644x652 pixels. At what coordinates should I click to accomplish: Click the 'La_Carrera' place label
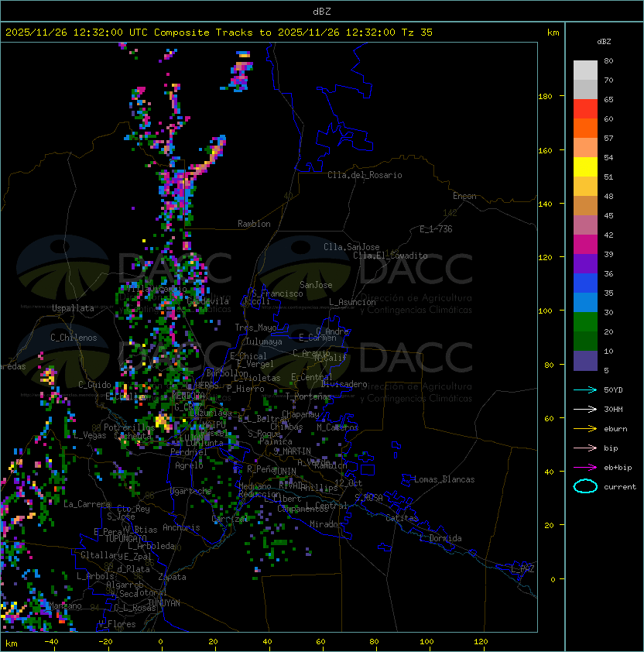[87, 504]
